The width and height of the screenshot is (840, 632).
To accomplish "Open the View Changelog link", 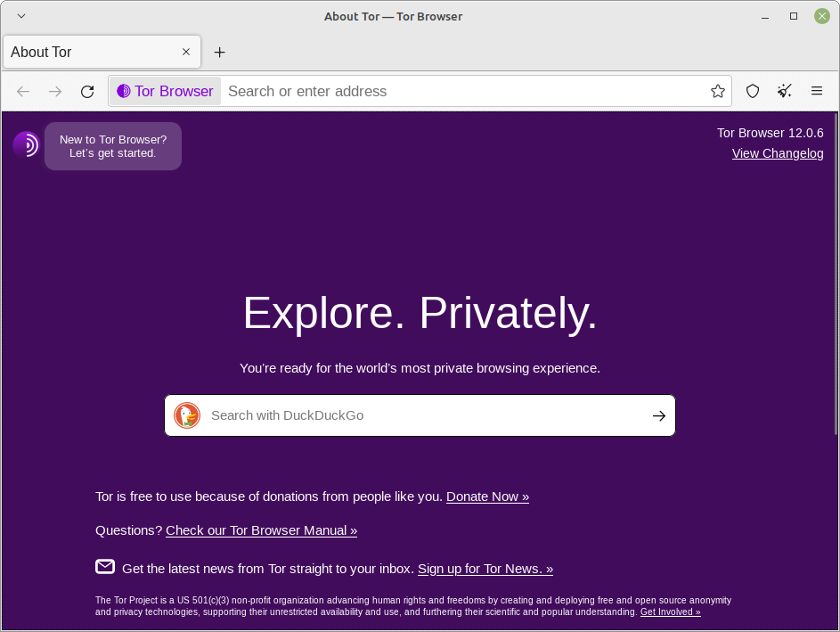I will (x=778, y=153).
